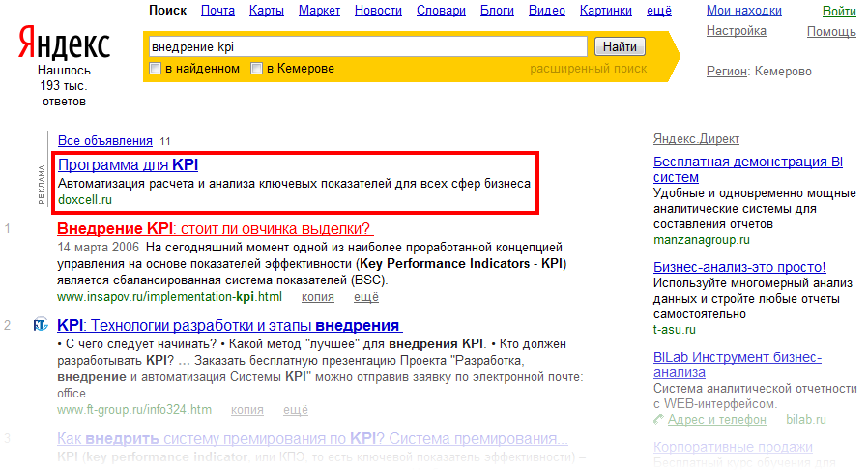Open 'Бесплатная демонстрация BI систем' ad
Image resolution: width=868 pixels, height=471 pixels.
pyautogui.click(x=748, y=169)
